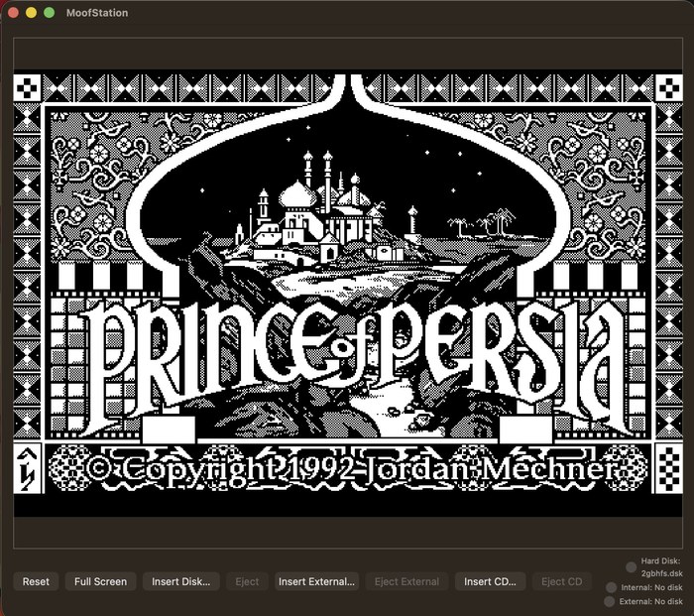Image resolution: width=694 pixels, height=616 pixels.
Task: Click the External disk status indicator light
Action: point(610,601)
